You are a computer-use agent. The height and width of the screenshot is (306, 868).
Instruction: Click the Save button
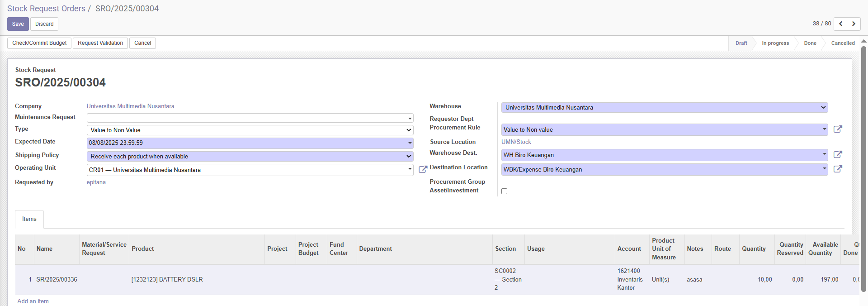pos(18,24)
